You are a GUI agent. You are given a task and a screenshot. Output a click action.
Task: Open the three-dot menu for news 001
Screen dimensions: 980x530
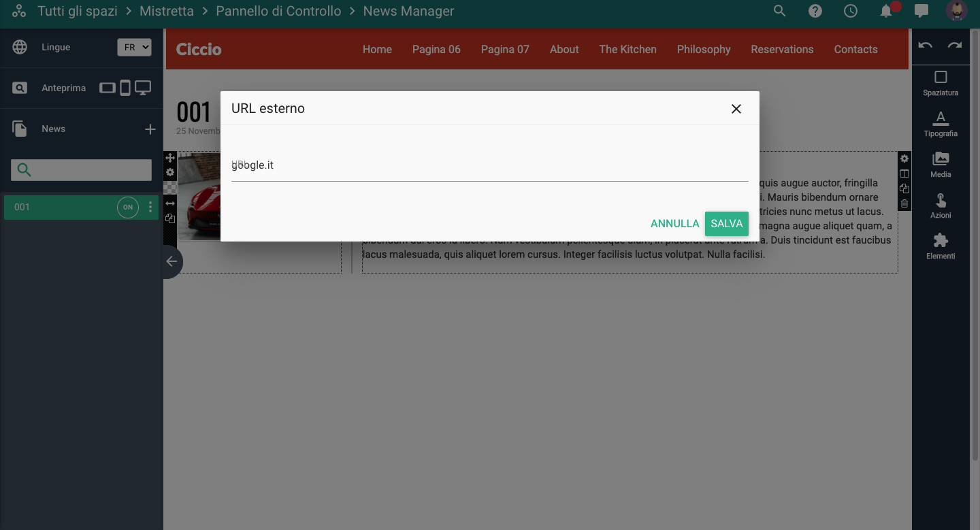coord(150,208)
